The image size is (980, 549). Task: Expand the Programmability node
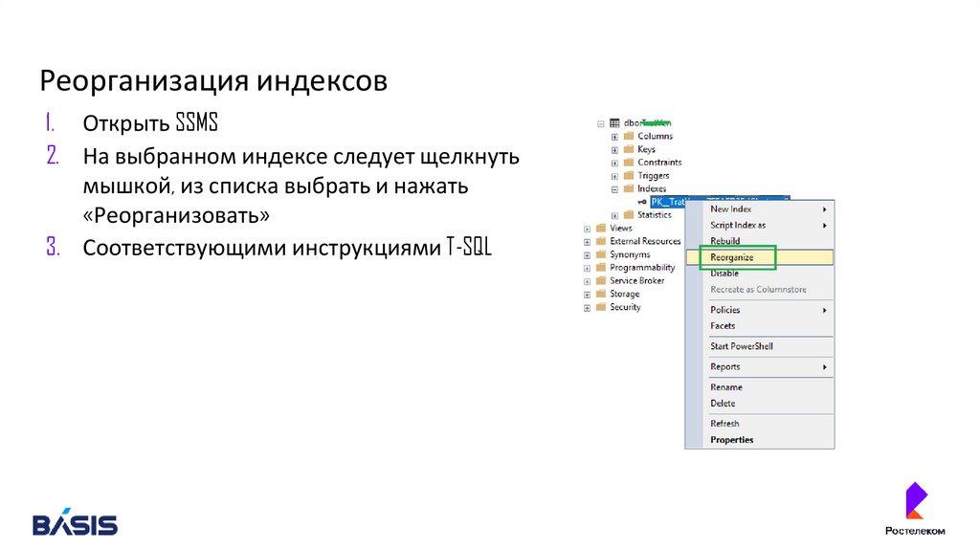pos(587,268)
